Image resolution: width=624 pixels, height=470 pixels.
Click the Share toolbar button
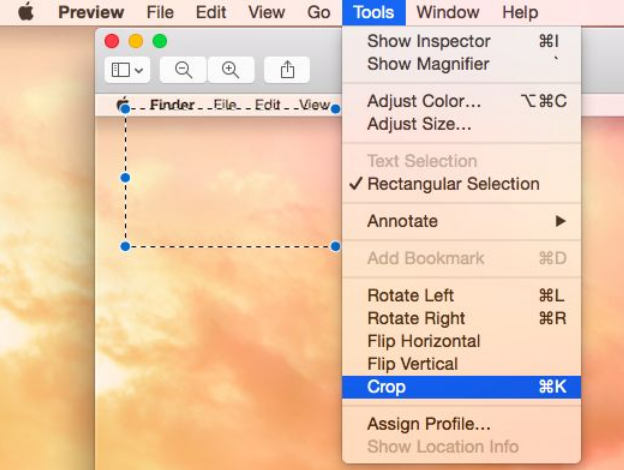287,70
